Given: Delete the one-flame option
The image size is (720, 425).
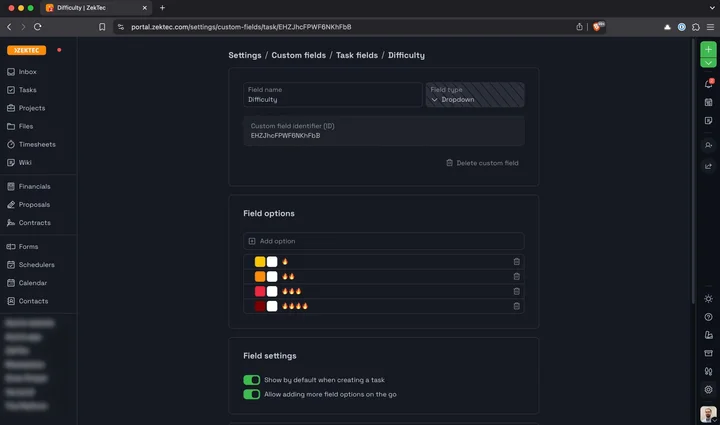Looking at the screenshot, I should [517, 262].
